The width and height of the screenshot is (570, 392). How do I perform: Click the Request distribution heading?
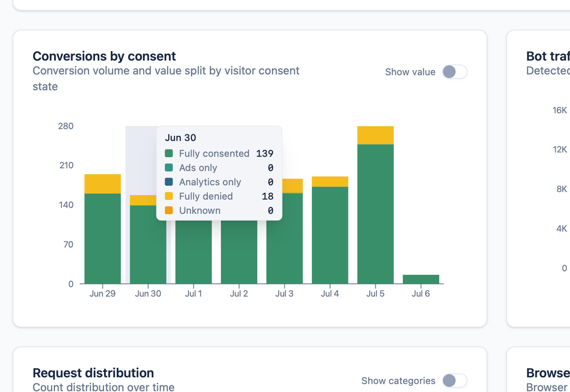(x=93, y=373)
